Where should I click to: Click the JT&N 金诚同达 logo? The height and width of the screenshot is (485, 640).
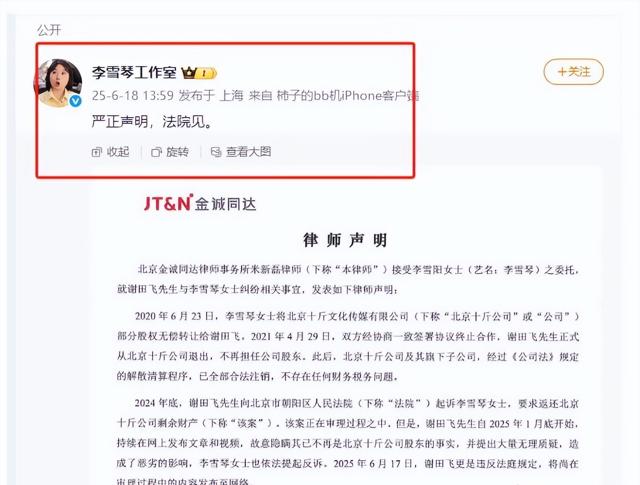[200, 203]
